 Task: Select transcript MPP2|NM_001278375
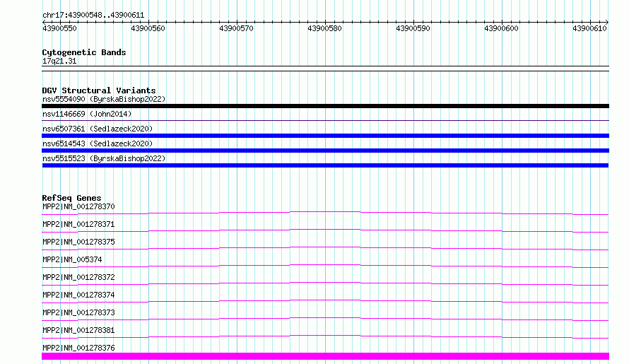pyautogui.click(x=78, y=242)
